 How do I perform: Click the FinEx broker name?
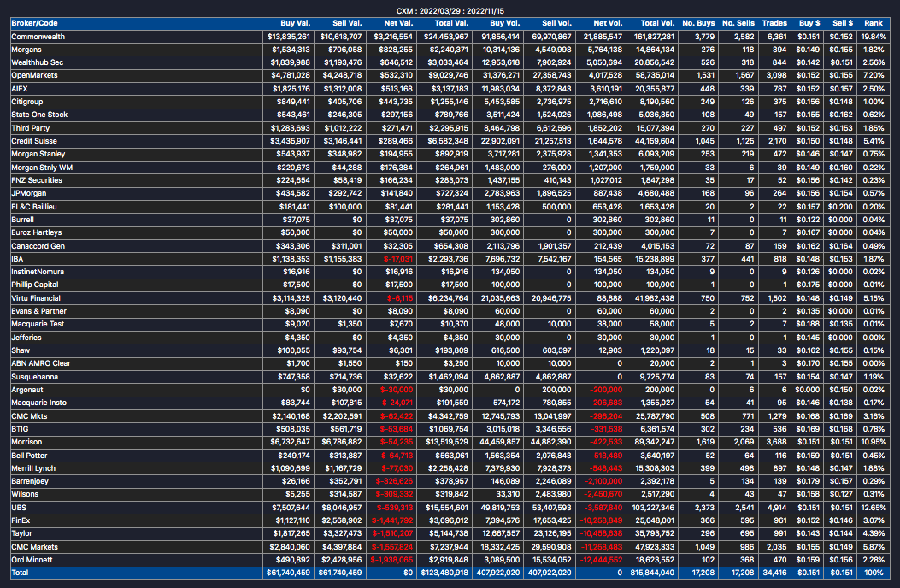[21, 520]
